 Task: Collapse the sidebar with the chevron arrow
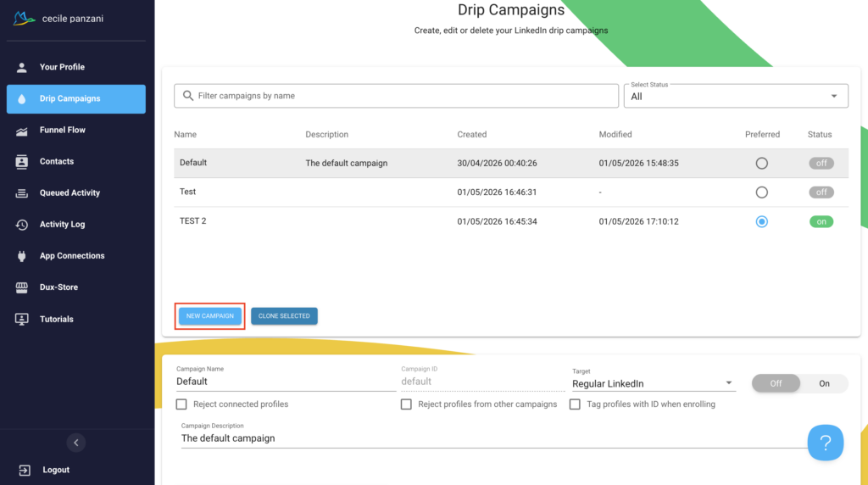coord(76,443)
